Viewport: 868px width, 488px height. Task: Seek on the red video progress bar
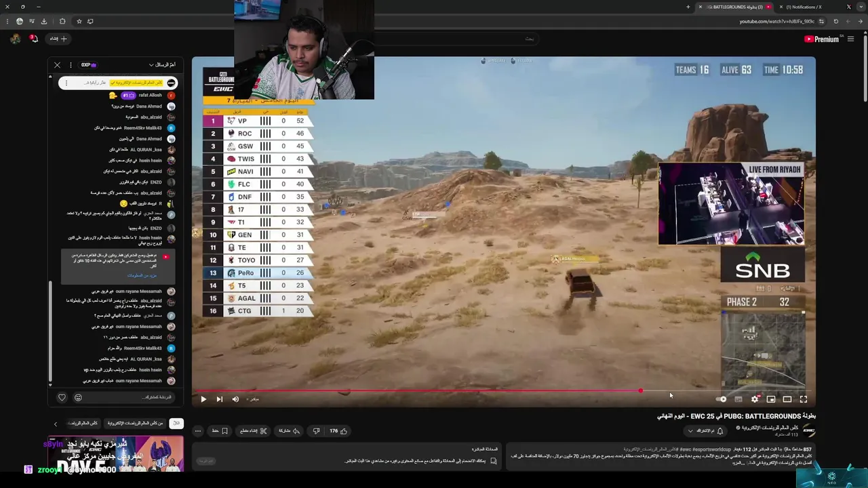[x=503, y=390]
